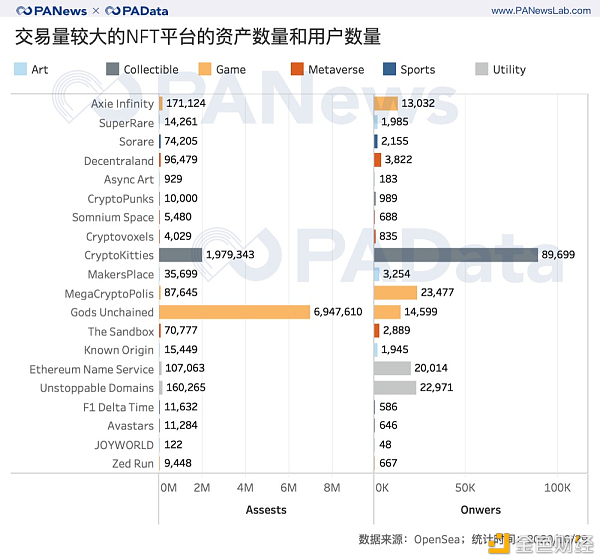The width and height of the screenshot is (600, 560).
Task: Click the 8M axis tick label
Action: click(x=332, y=488)
